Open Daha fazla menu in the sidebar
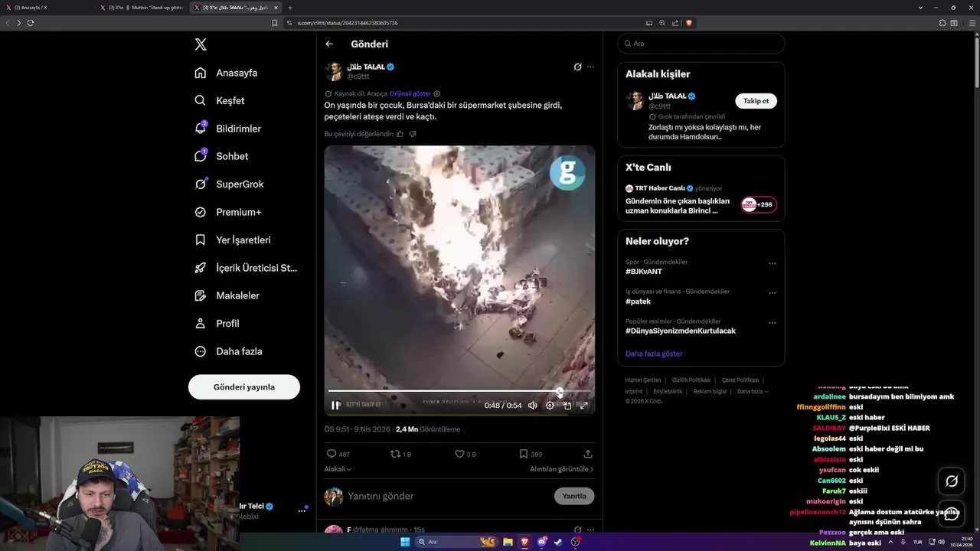The image size is (980, 551). [x=228, y=351]
